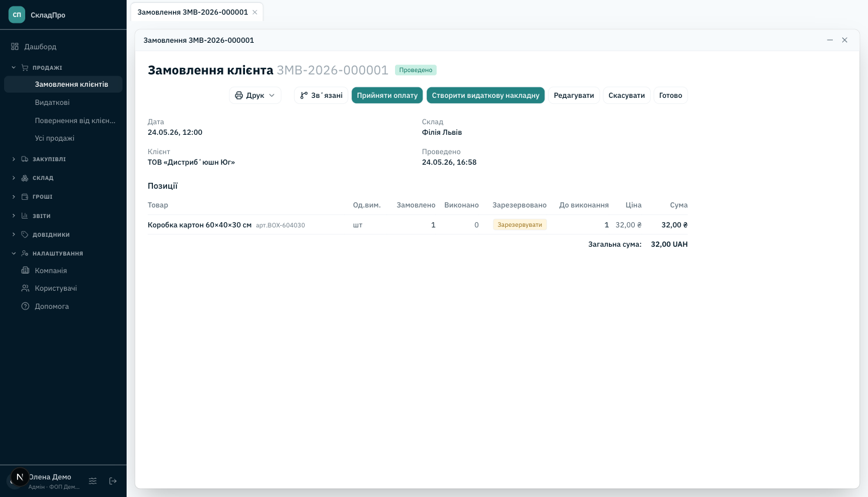
Task: Click the Склад boxes icon
Action: [25, 178]
